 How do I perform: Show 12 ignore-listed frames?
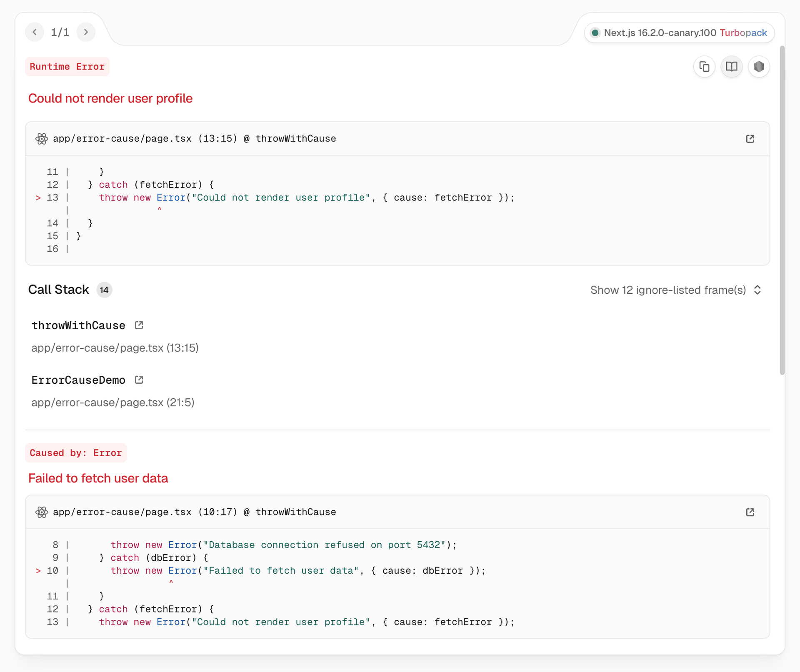click(668, 290)
